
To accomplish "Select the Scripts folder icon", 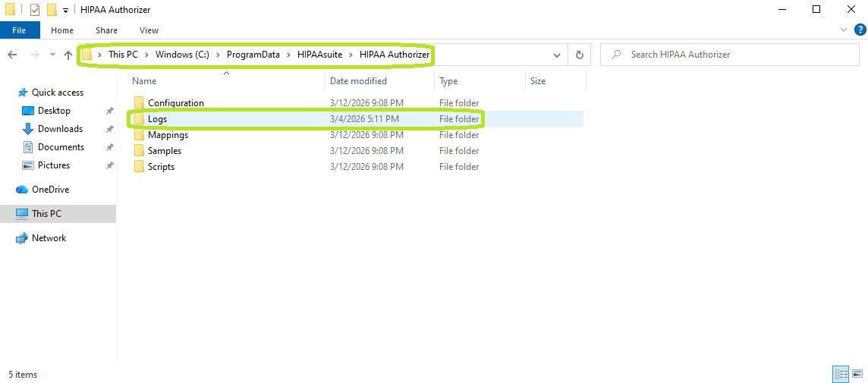I will point(139,167).
